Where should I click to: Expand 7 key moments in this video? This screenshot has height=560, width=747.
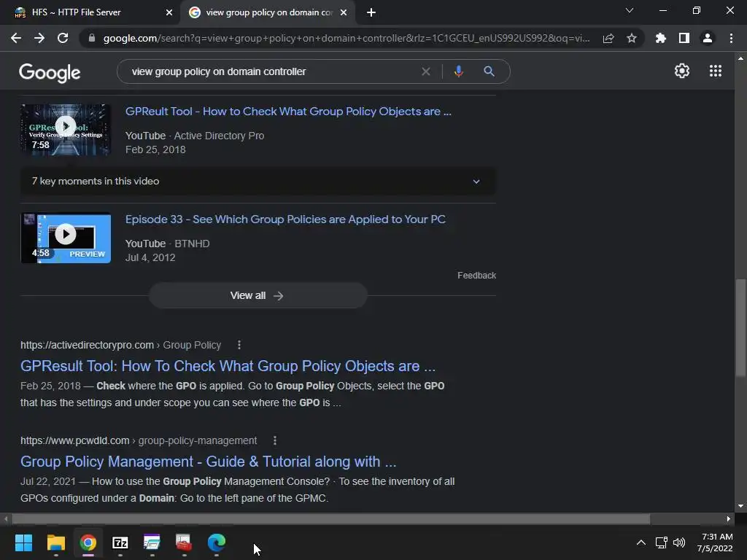258,181
